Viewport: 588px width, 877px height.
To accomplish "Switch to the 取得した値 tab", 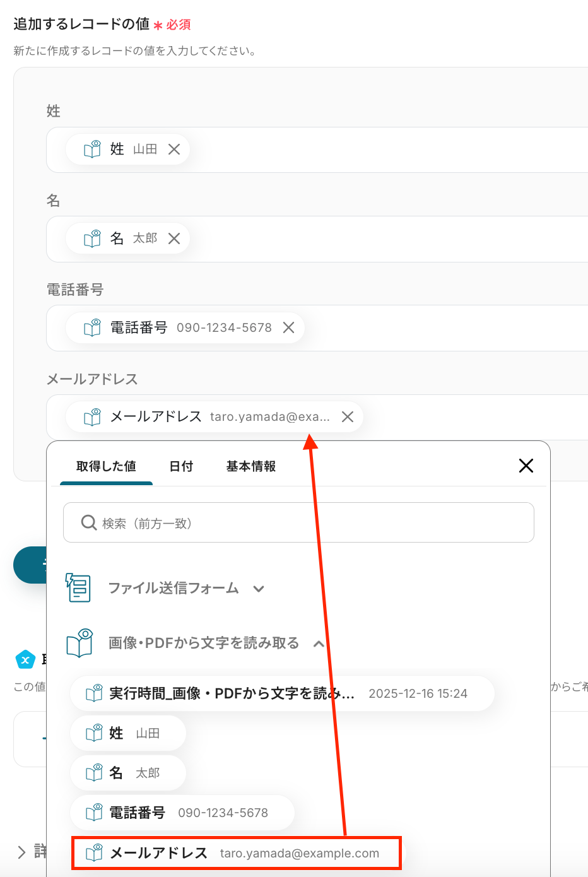I will pos(106,466).
